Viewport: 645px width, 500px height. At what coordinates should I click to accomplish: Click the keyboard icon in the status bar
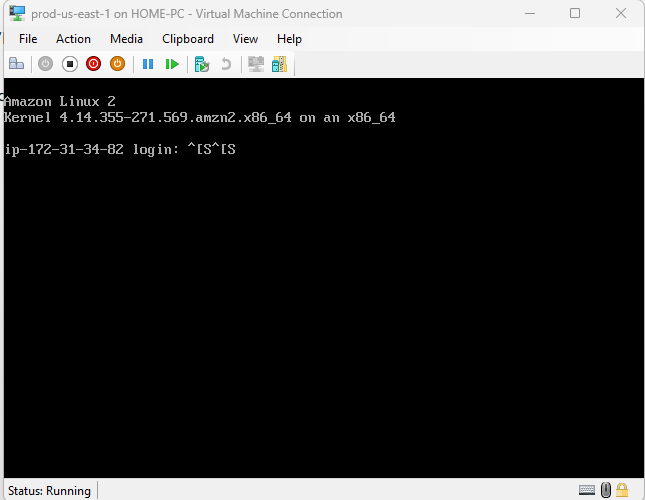588,490
